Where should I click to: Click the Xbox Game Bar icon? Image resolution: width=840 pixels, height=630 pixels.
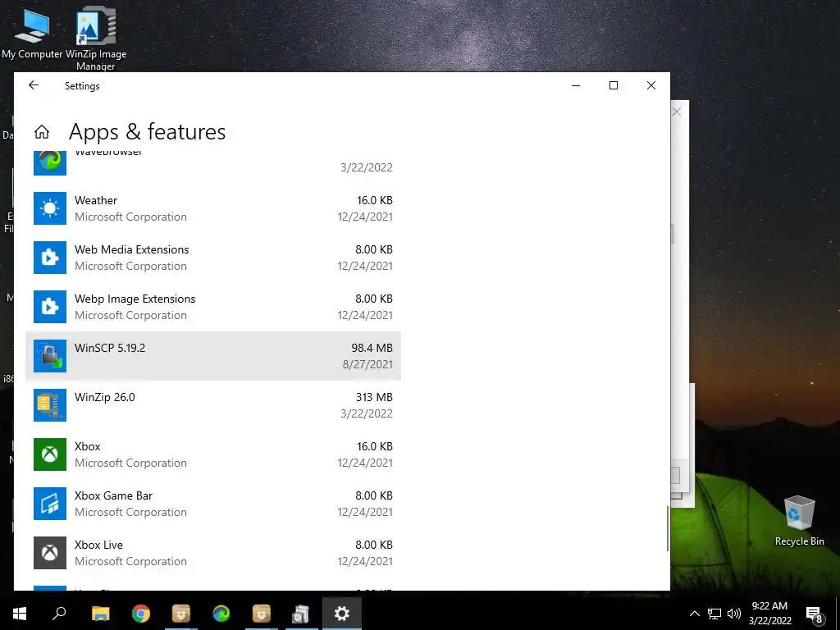(x=50, y=504)
